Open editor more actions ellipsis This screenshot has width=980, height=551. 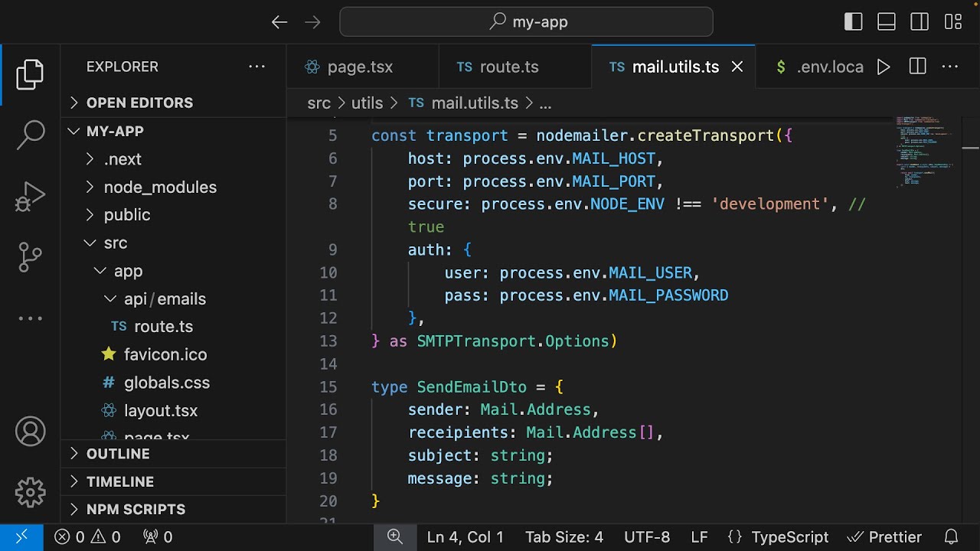[x=950, y=67]
